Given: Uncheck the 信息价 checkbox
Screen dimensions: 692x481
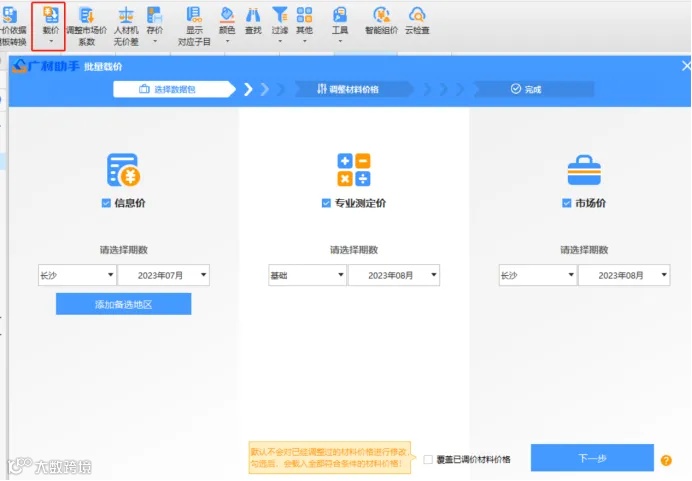Looking at the screenshot, I should click(106, 203).
